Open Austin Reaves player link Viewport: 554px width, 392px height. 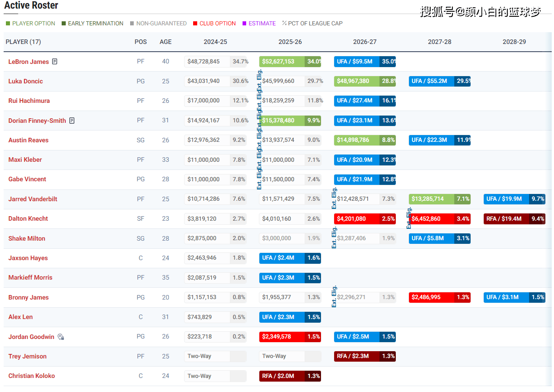29,140
